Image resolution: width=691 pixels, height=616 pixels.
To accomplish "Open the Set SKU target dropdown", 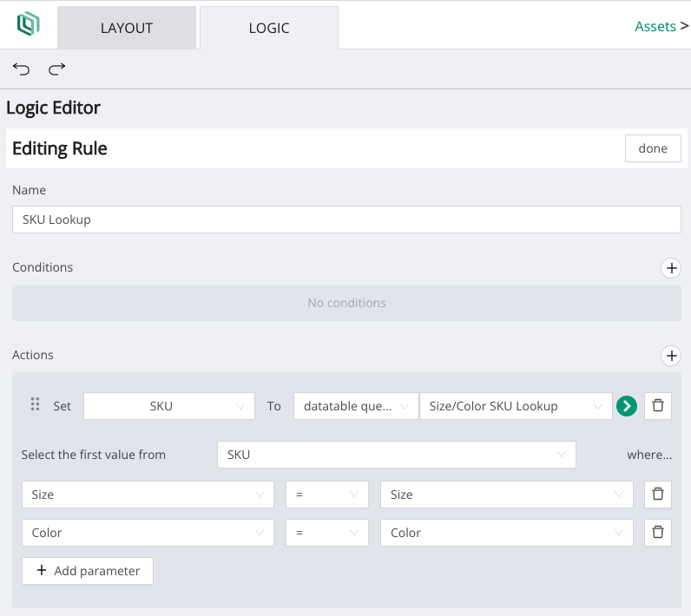I will point(169,406).
